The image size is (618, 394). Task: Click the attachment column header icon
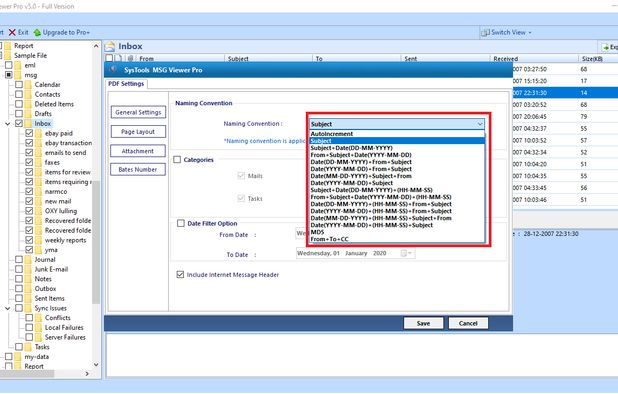click(x=130, y=58)
